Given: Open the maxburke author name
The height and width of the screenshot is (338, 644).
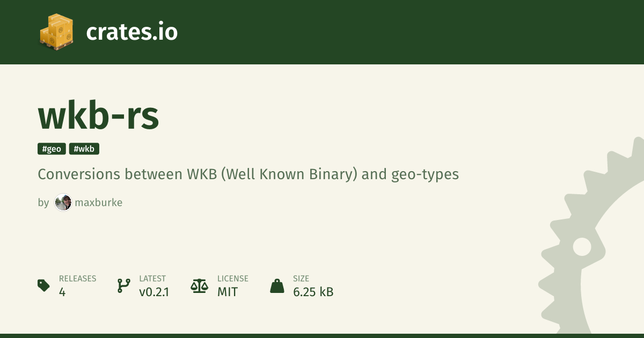Looking at the screenshot, I should (x=99, y=203).
